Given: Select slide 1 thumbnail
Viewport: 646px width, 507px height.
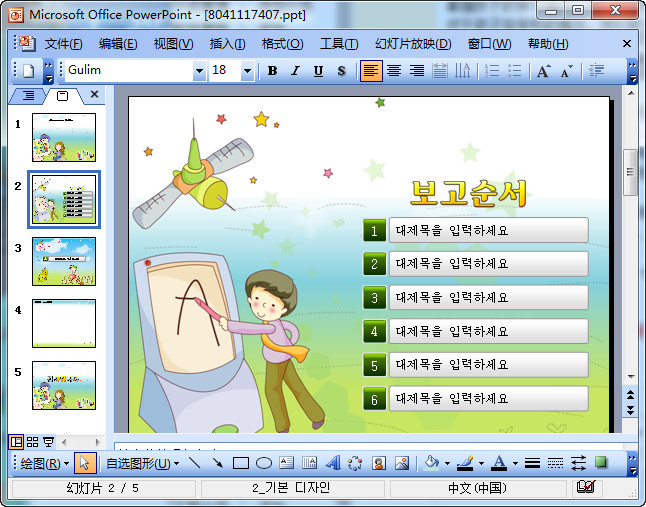Looking at the screenshot, I should coord(64,137).
